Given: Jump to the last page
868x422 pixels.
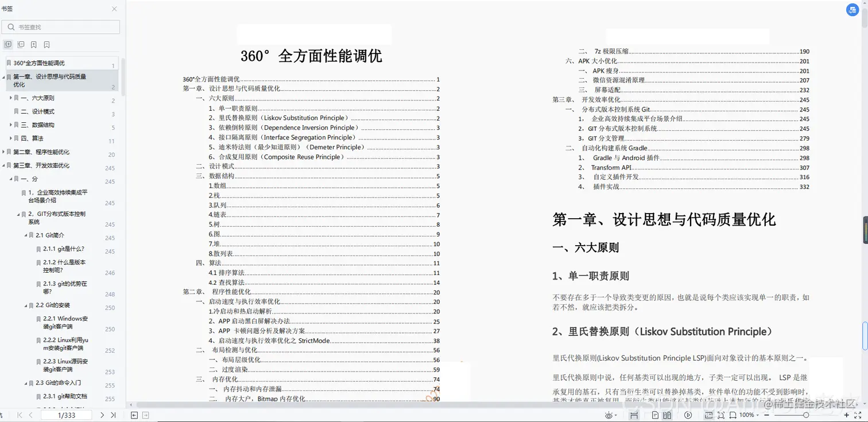Looking at the screenshot, I should tap(113, 415).
